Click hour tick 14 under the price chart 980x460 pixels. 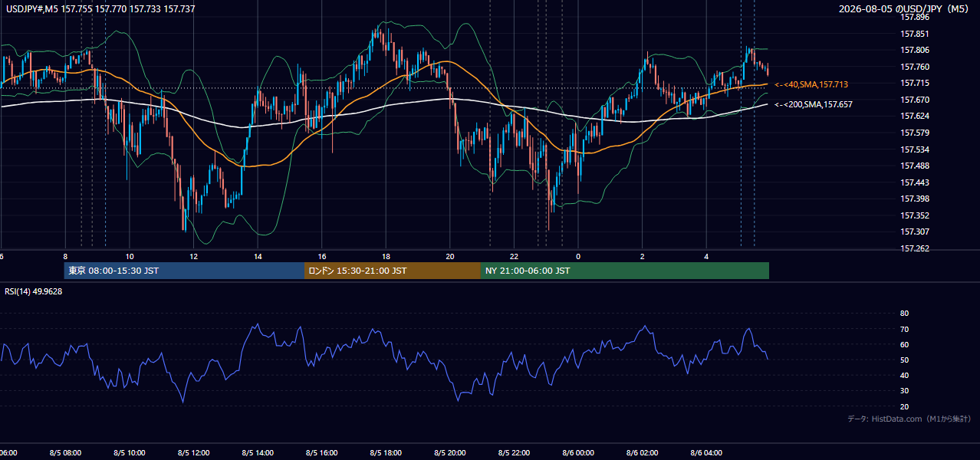[258, 256]
